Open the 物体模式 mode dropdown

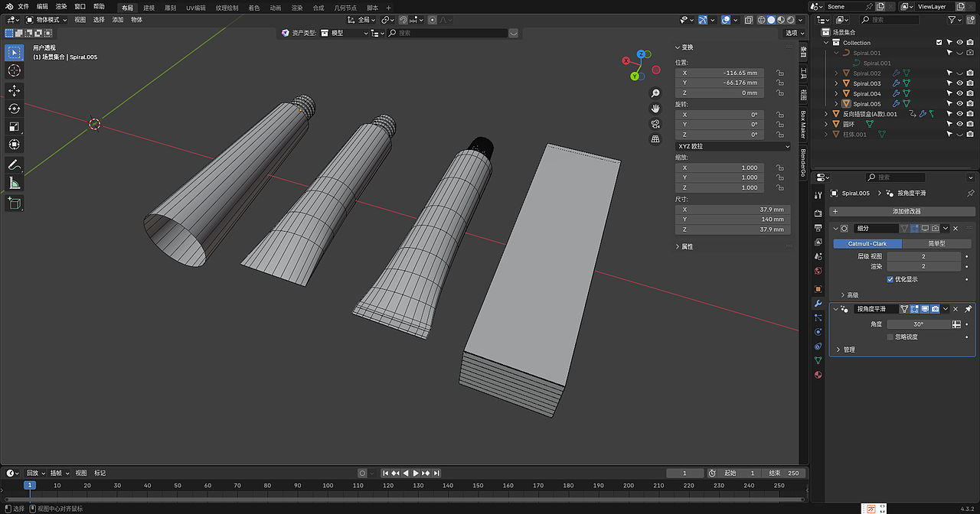click(47, 19)
